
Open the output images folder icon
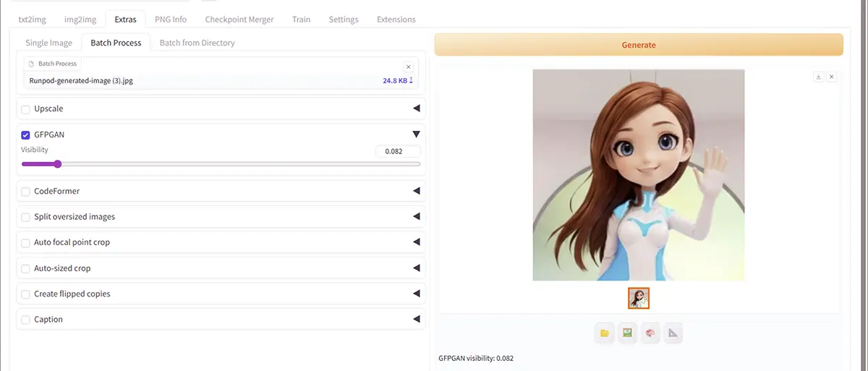(605, 333)
